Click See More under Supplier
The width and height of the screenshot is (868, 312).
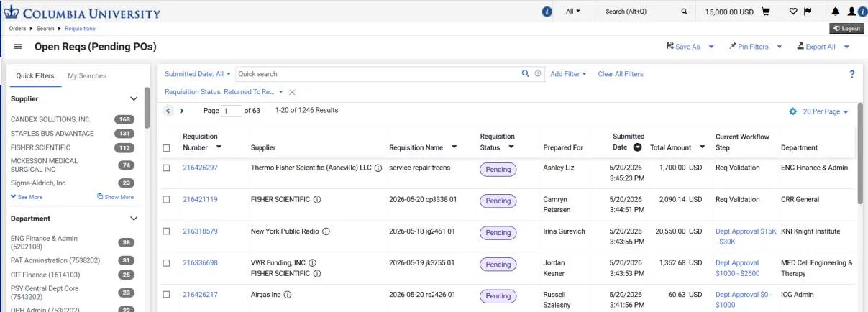coord(27,196)
